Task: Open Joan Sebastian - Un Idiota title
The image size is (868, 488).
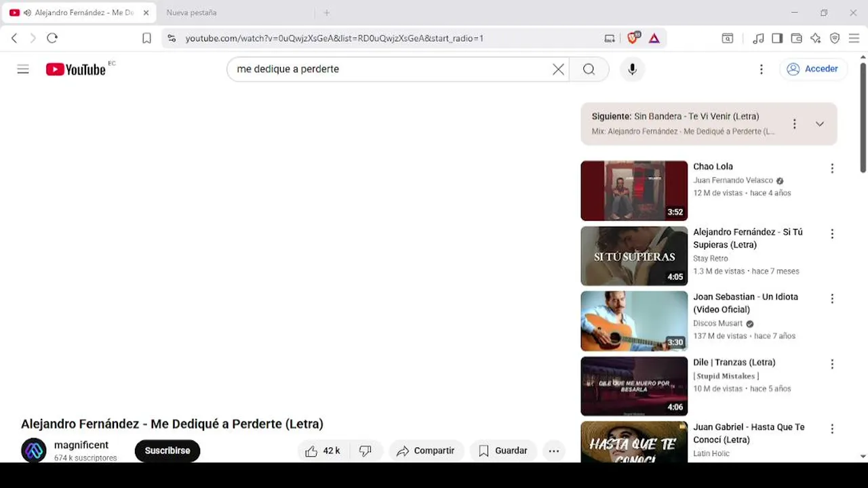Action: [745, 303]
